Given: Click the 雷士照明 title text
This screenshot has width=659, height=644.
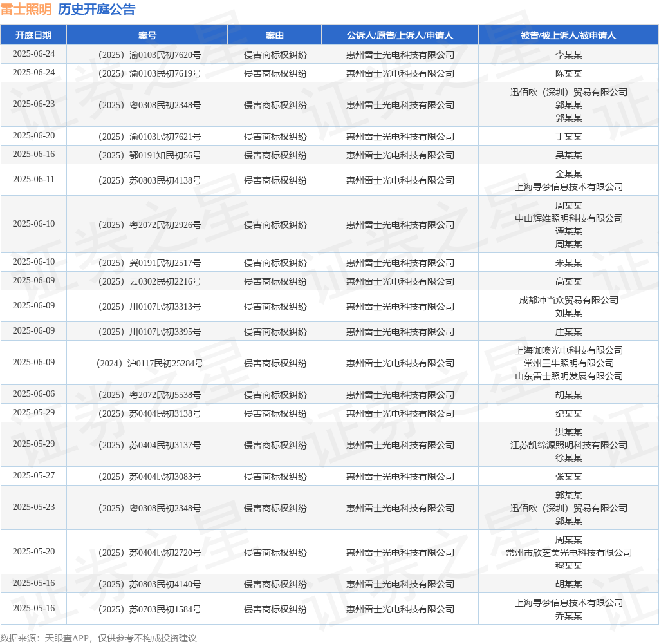Looking at the screenshot, I should pyautogui.click(x=26, y=9).
